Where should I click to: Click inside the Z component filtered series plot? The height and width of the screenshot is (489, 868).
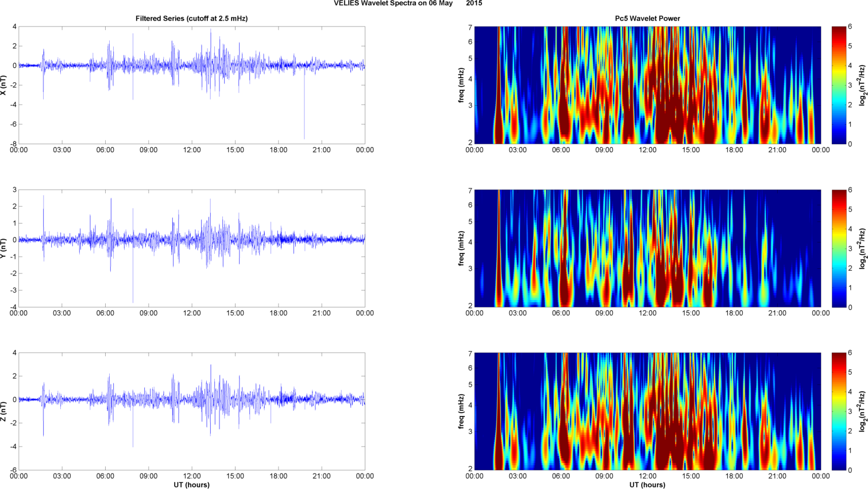point(192,411)
